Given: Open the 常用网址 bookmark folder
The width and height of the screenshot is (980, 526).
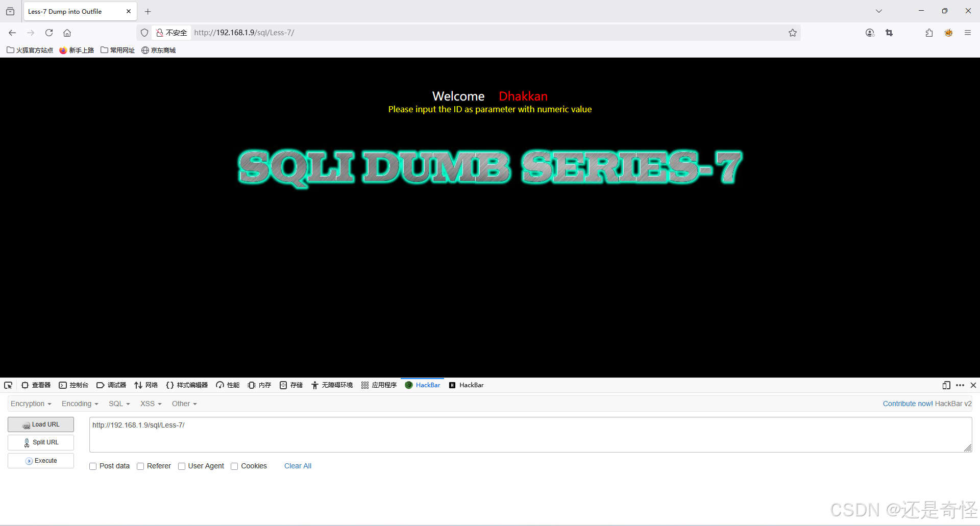Looking at the screenshot, I should coord(118,50).
